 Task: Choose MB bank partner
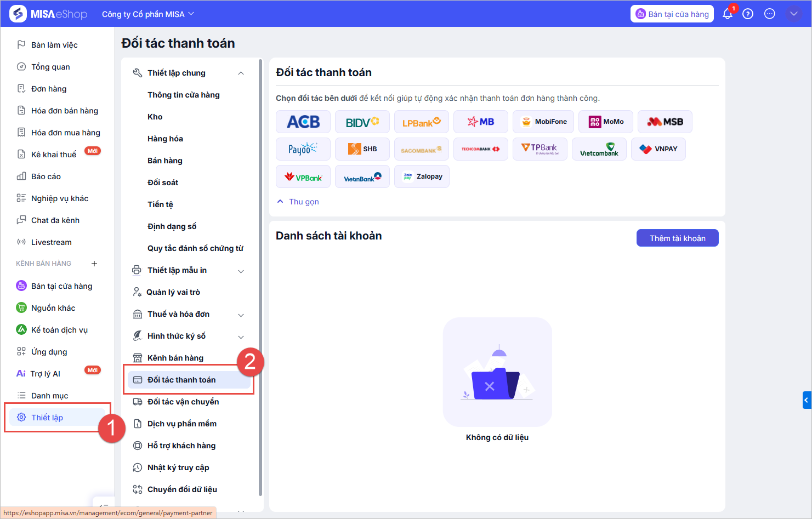point(481,122)
